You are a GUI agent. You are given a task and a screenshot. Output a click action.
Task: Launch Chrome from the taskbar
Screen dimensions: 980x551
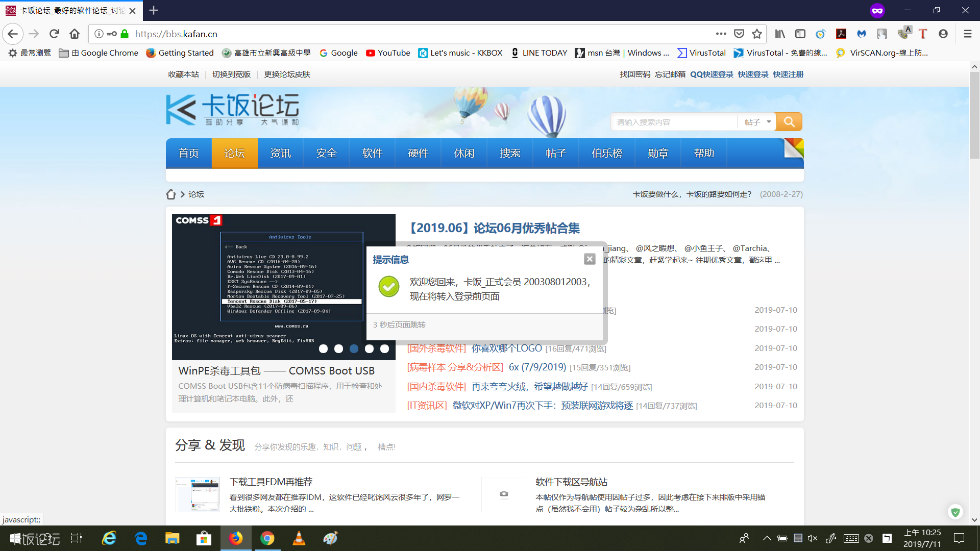267,538
